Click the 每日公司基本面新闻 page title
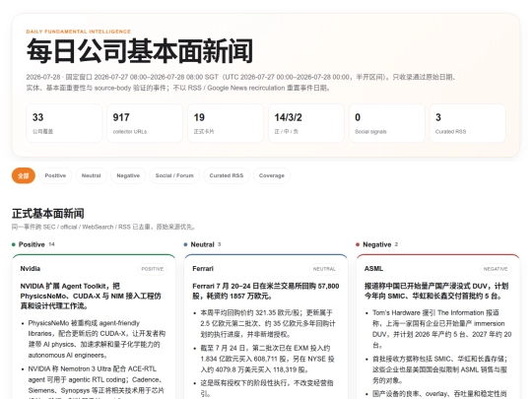This screenshot has height=399, width=532. pos(140,51)
